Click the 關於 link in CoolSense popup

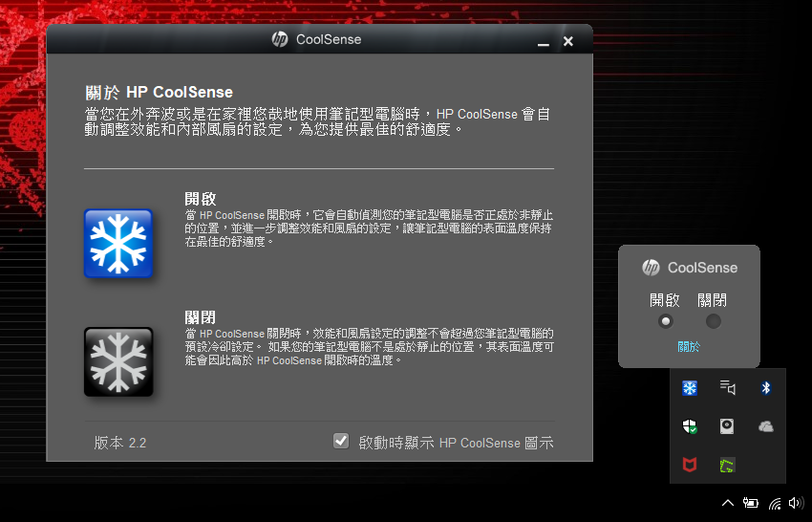[x=689, y=346]
